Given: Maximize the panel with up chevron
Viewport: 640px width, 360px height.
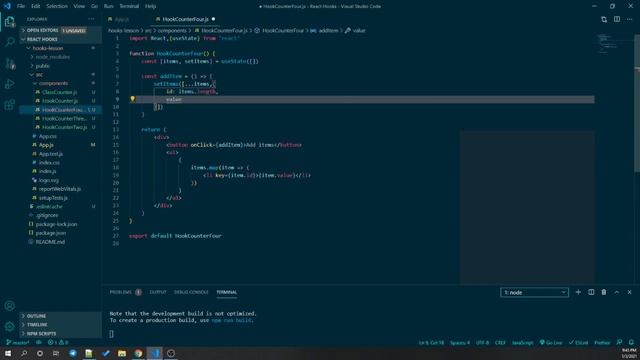Looking at the screenshot, I should [617, 292].
